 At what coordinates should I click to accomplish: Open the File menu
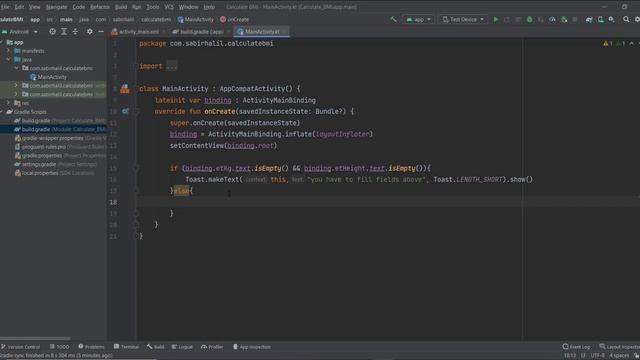[x=5, y=7]
